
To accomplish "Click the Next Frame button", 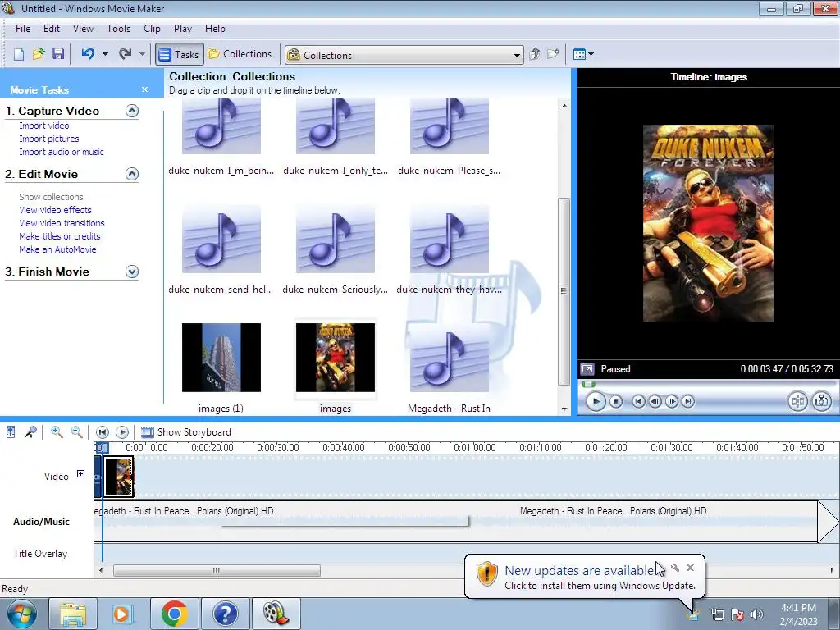I will [671, 401].
